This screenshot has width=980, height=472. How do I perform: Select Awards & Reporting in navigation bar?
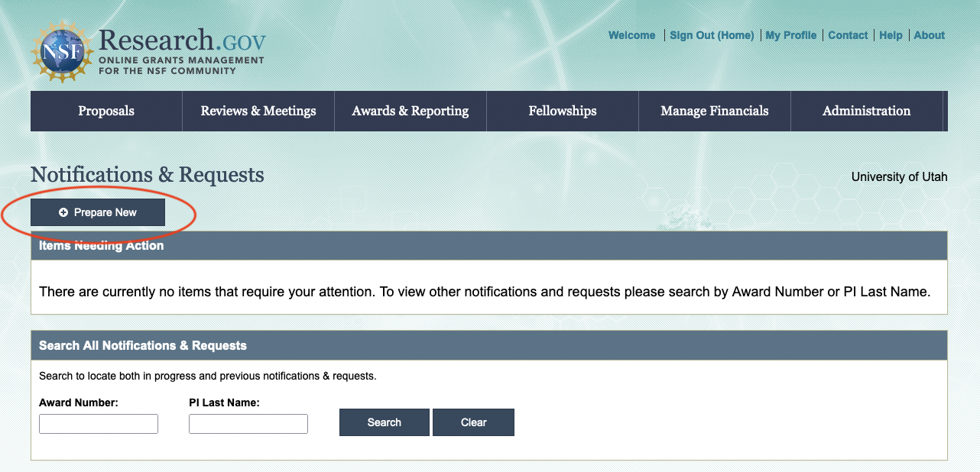(410, 111)
